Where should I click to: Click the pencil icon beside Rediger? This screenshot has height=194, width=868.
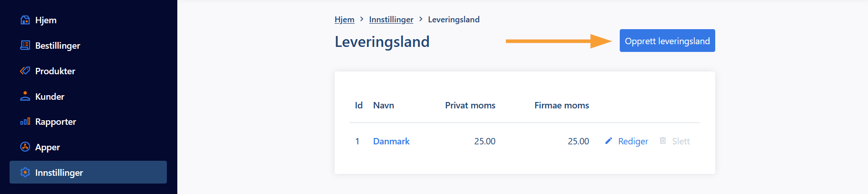608,141
